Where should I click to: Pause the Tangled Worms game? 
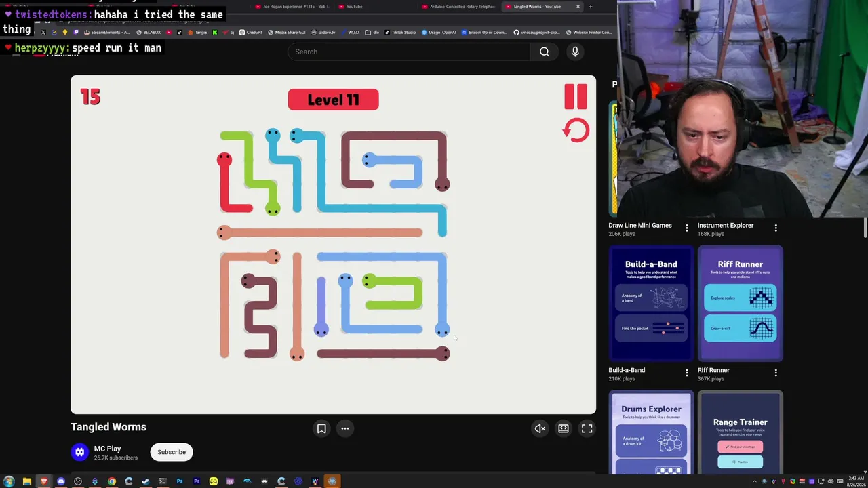pos(576,97)
